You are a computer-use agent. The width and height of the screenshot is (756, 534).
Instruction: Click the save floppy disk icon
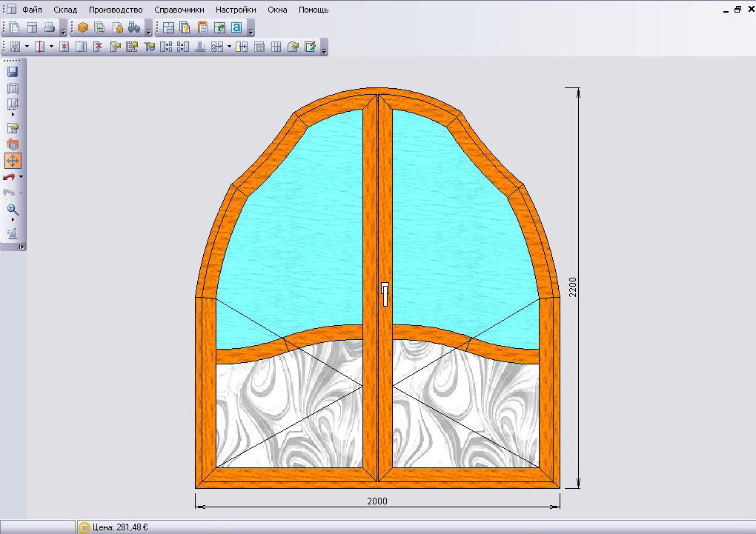13,72
